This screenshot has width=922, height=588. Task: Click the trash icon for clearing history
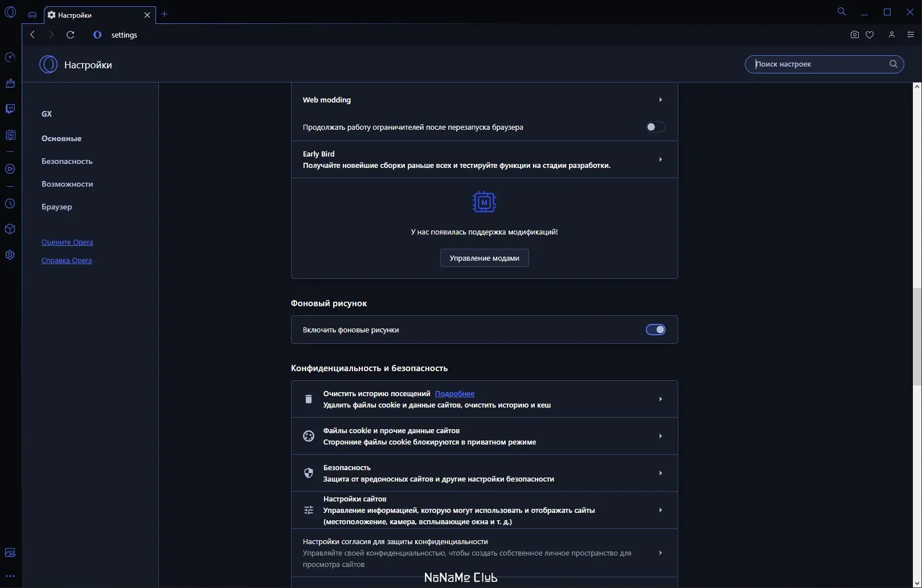309,399
